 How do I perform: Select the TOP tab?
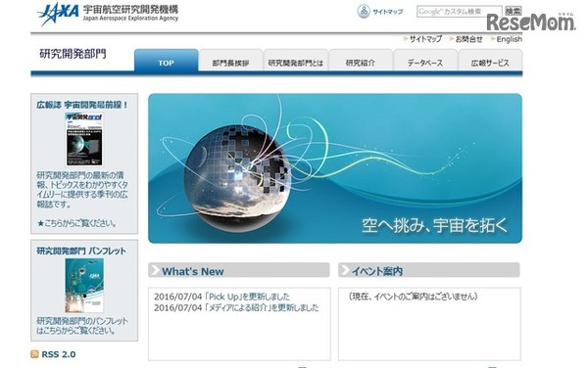pos(167,61)
